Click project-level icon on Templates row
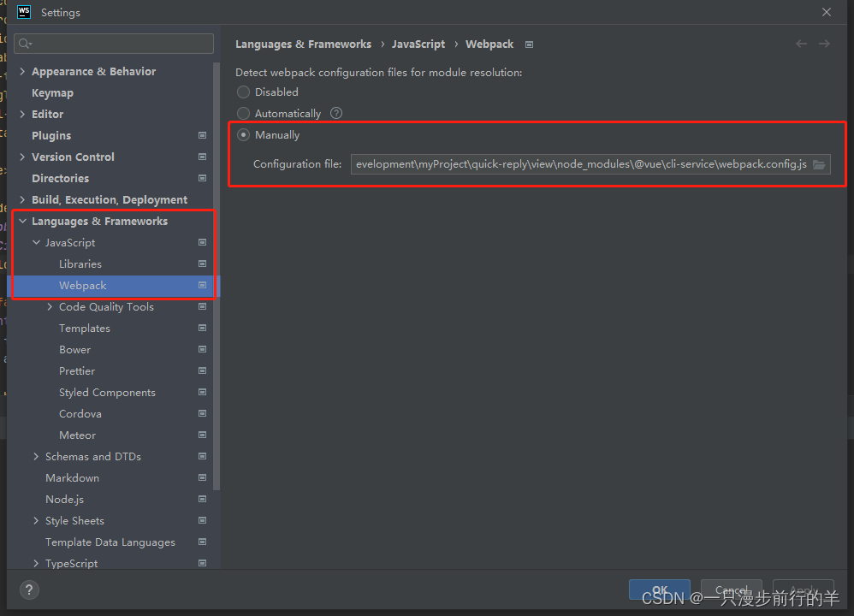 202,328
